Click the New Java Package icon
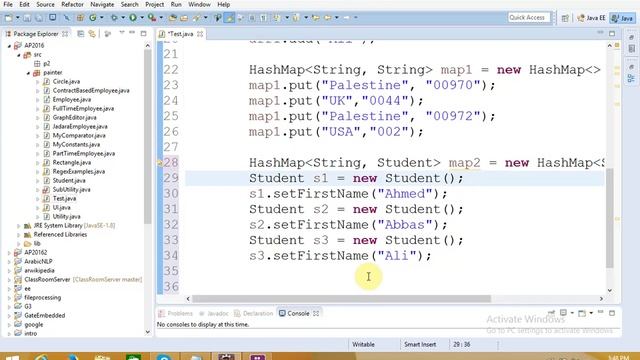 (x=80, y=18)
